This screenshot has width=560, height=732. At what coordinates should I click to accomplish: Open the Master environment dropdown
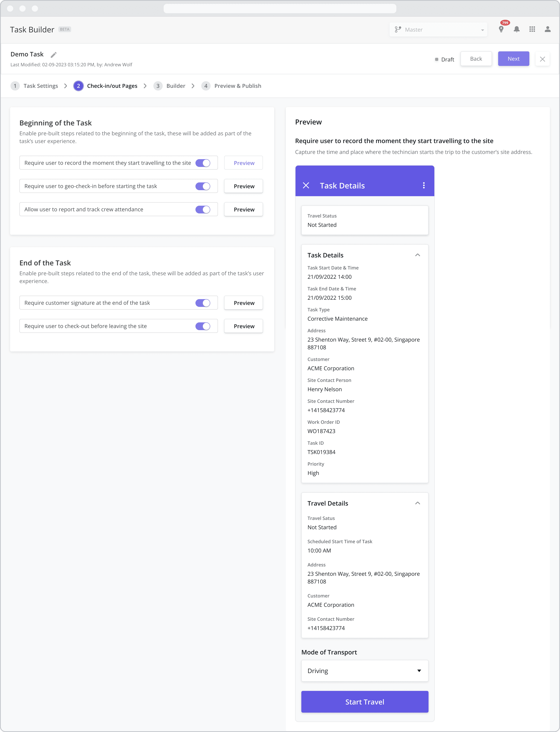tap(439, 29)
